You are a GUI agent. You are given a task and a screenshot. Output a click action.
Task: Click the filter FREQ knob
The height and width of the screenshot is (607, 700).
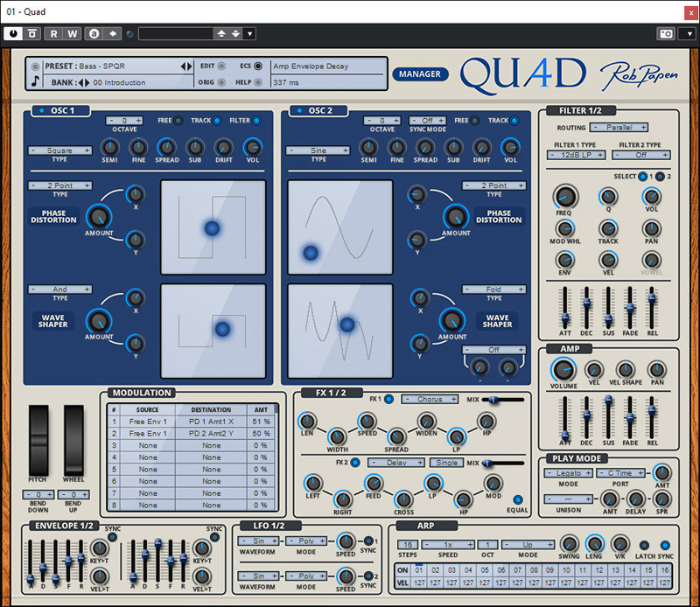565,196
